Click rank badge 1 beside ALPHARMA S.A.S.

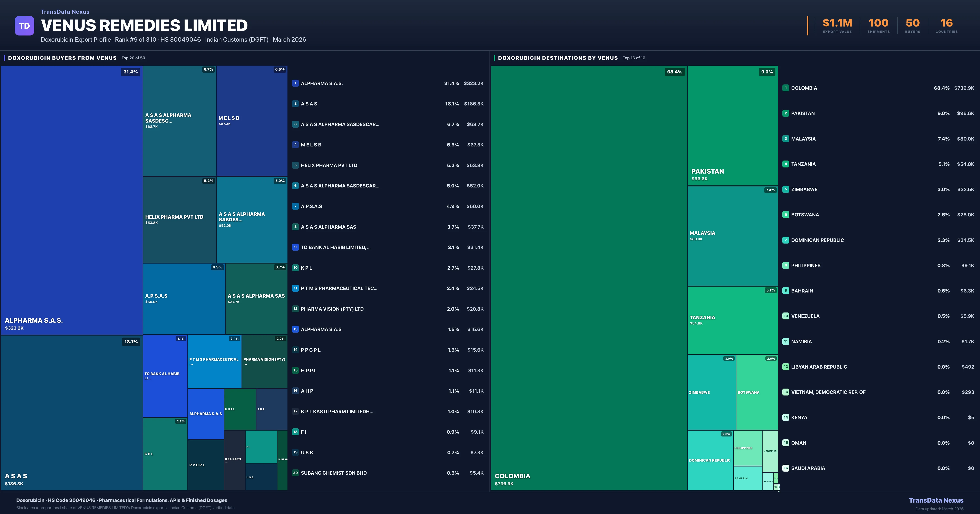(295, 83)
